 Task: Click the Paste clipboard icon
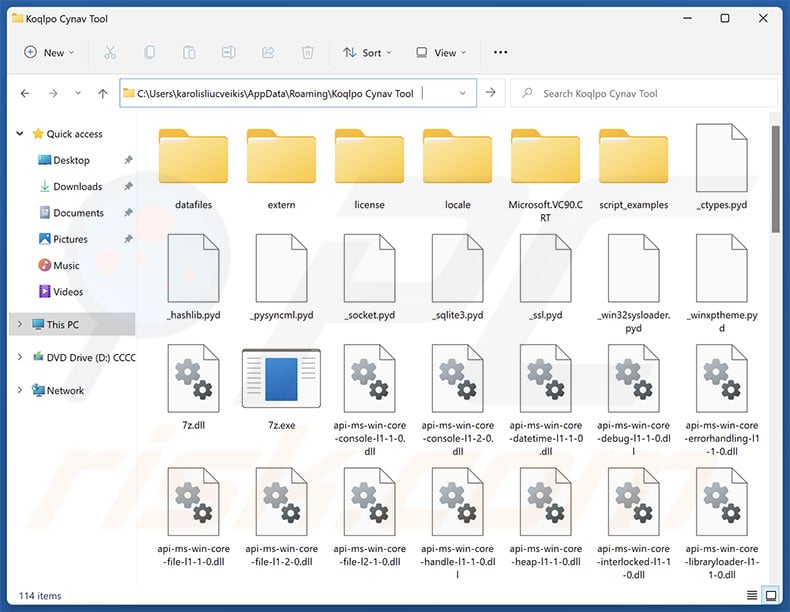click(189, 52)
